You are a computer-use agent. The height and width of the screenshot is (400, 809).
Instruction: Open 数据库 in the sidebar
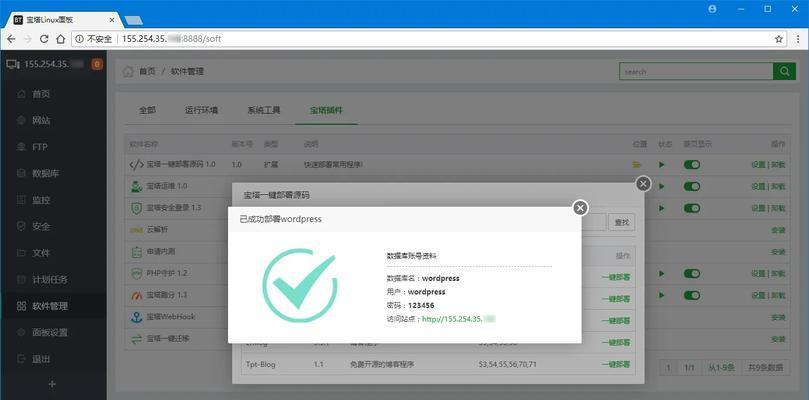(x=46, y=173)
